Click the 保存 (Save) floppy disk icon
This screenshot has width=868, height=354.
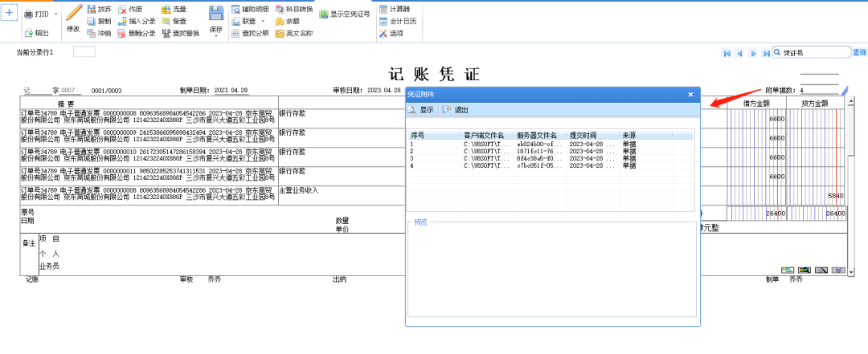coord(216,14)
